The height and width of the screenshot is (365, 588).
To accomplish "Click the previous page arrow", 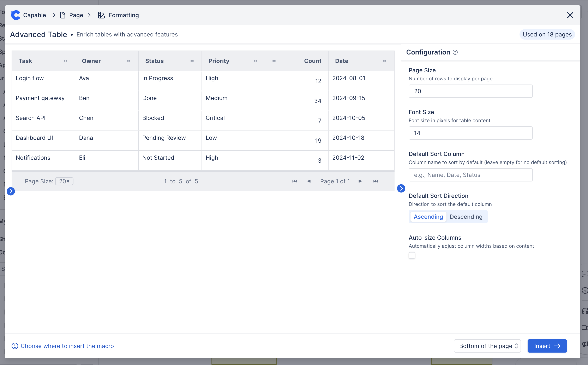I will click(x=308, y=181).
